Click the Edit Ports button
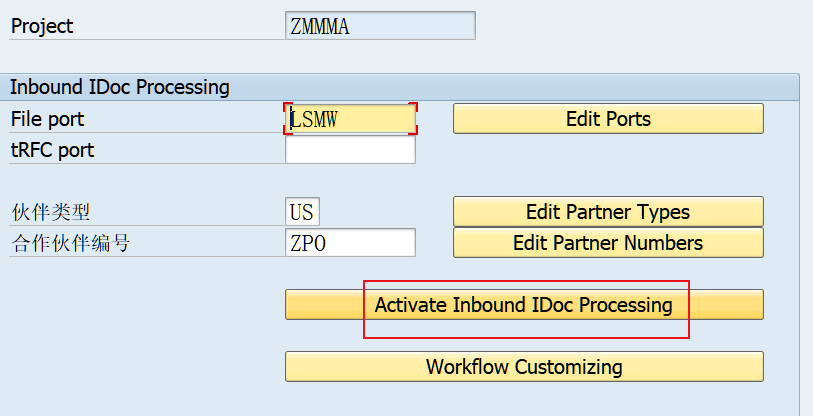The height and width of the screenshot is (416, 813). click(x=608, y=119)
